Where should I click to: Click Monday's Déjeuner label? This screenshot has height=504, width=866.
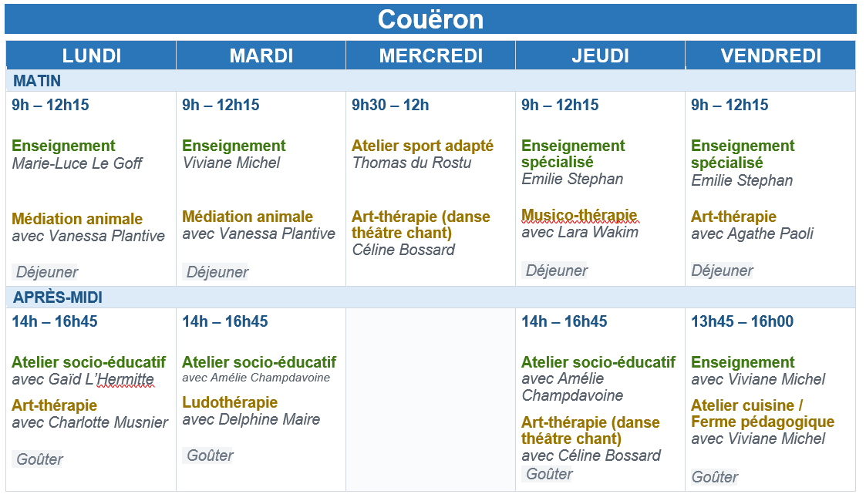(x=47, y=271)
